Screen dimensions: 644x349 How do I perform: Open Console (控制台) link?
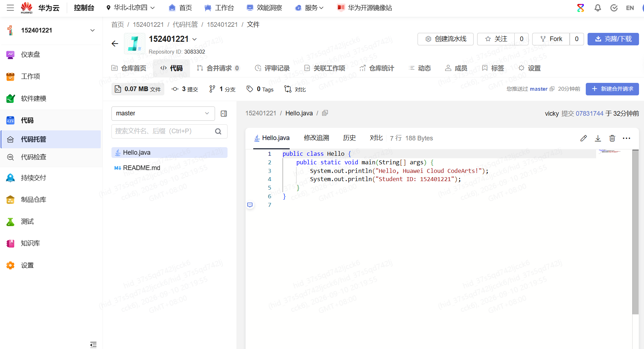tap(84, 8)
